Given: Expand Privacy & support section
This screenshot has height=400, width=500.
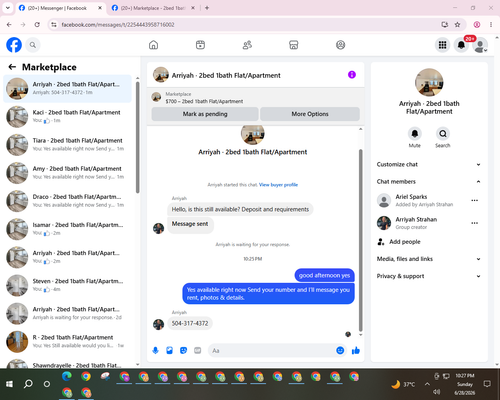Looking at the screenshot, I should point(429,276).
